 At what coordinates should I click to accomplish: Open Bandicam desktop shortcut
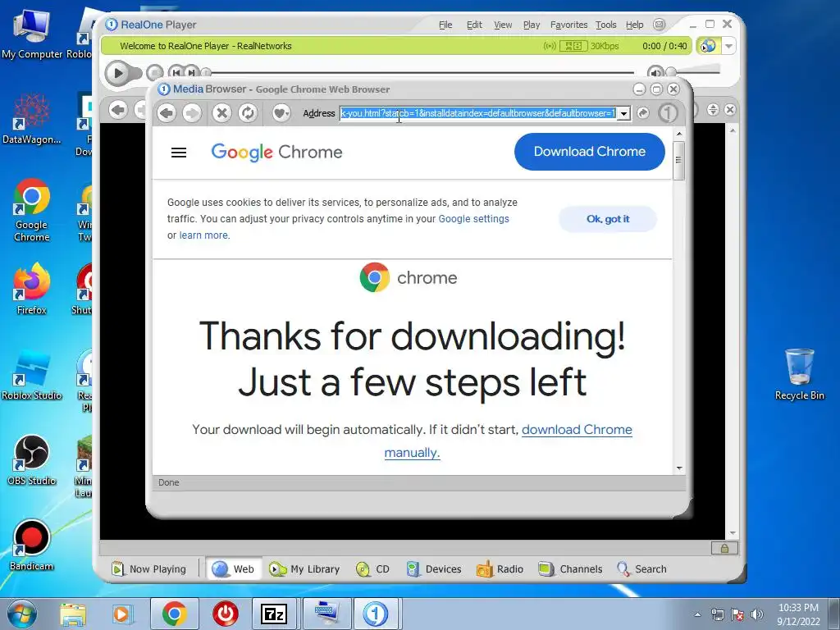coord(31,546)
